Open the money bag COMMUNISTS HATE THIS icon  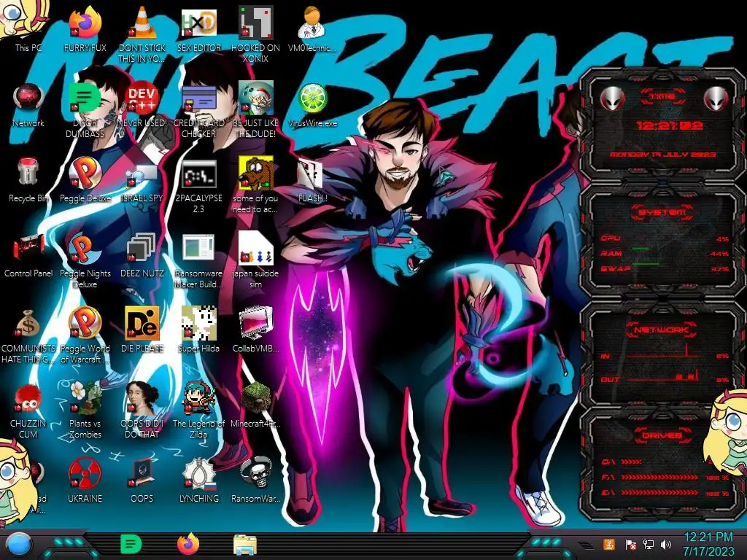28,335
